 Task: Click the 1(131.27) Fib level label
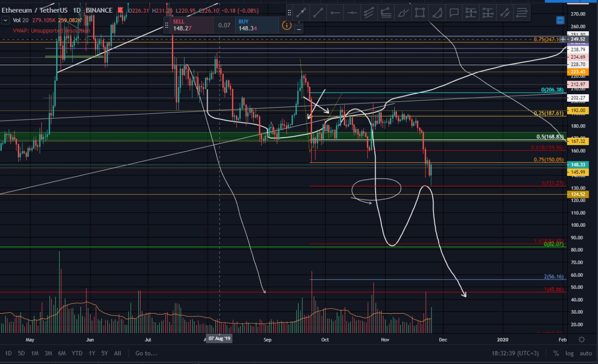[553, 183]
